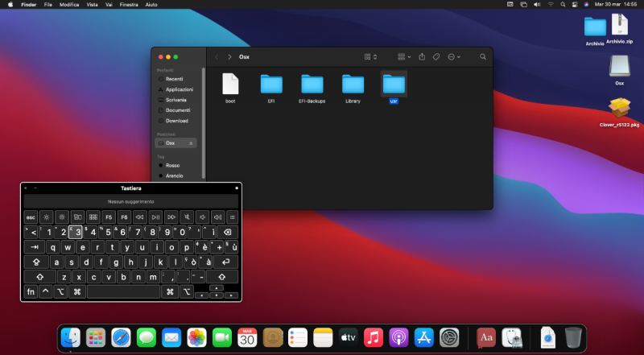
Task: Open Messages from the Dock
Action: pos(147,338)
